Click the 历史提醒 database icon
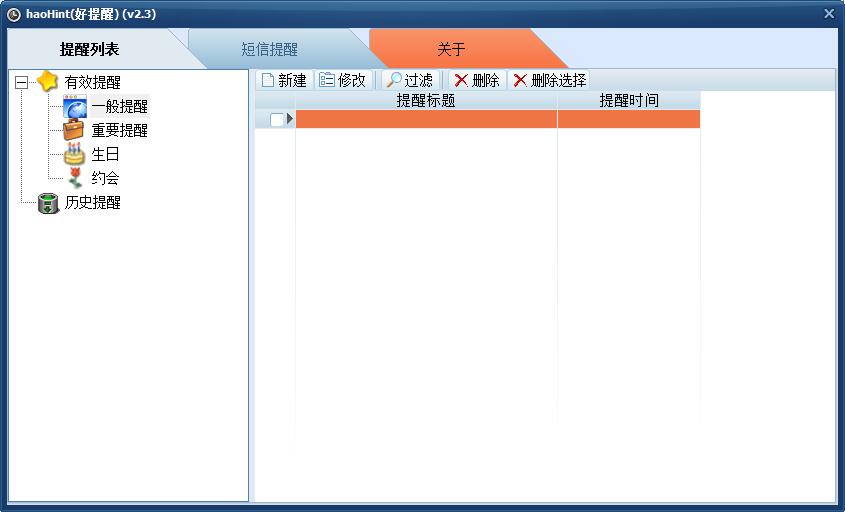845x512 pixels. (x=47, y=203)
